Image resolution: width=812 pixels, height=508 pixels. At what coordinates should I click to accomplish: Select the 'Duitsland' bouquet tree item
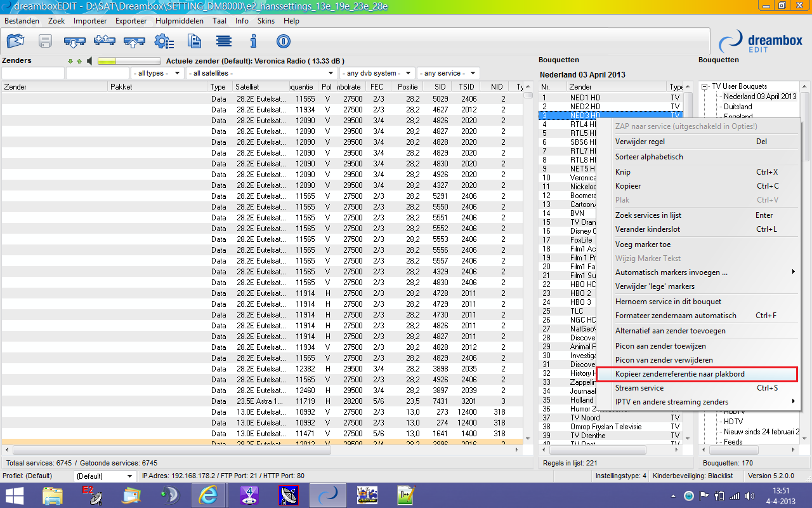pyautogui.click(x=738, y=107)
